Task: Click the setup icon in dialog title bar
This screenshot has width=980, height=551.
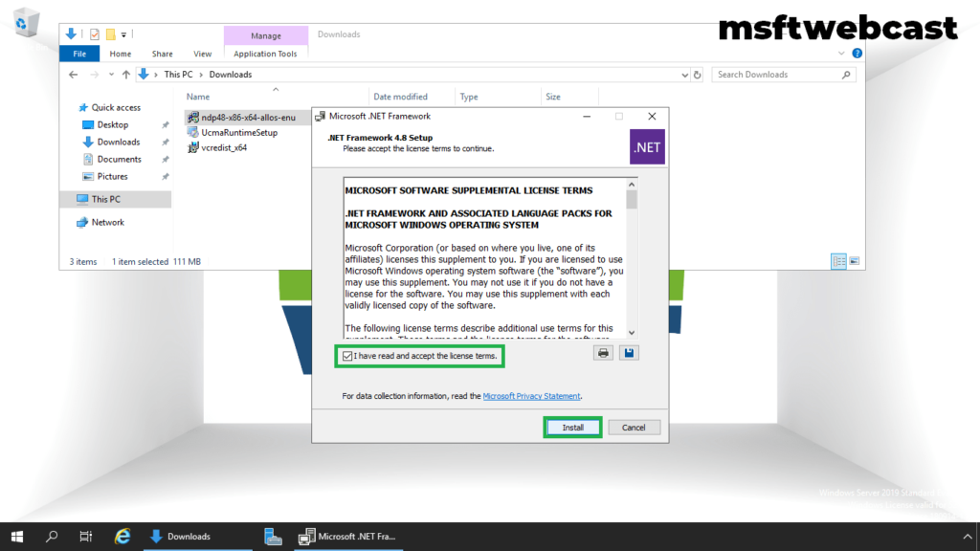Action: [x=320, y=116]
